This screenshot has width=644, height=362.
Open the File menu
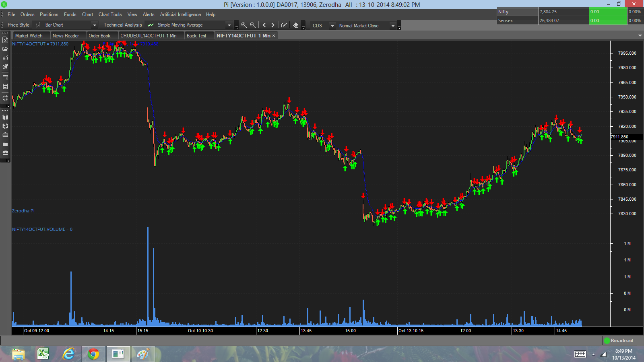(x=12, y=14)
